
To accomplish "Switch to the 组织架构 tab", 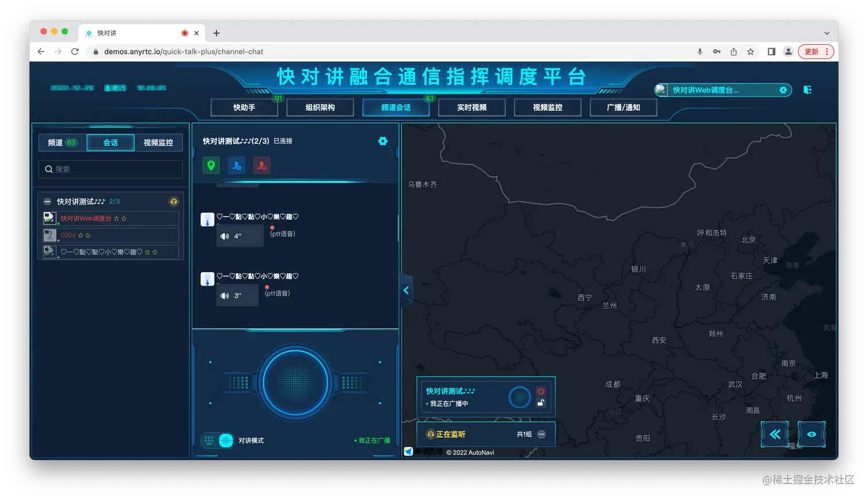I will [320, 107].
